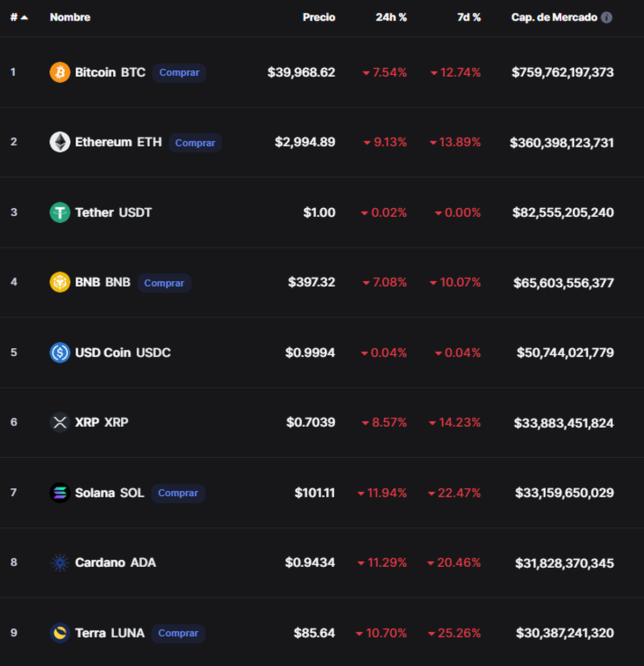Image resolution: width=644 pixels, height=666 pixels.
Task: Click the XRP logo icon
Action: 60,422
